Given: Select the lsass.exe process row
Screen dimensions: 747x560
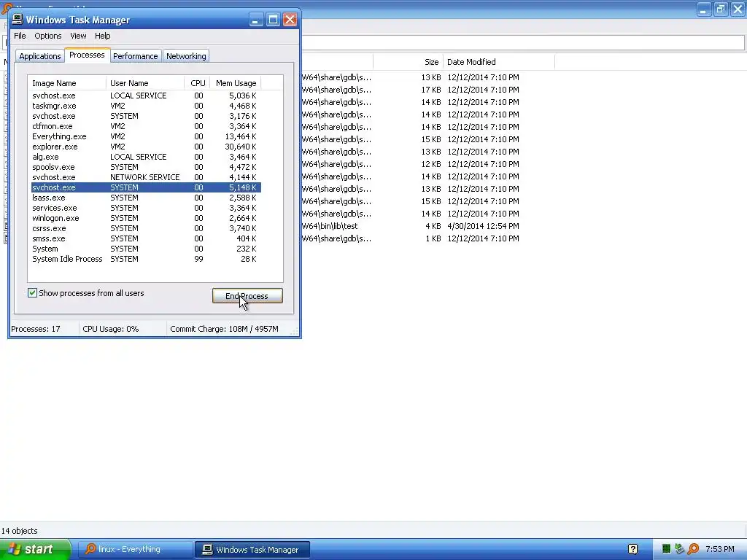Looking at the screenshot, I should tap(146, 198).
